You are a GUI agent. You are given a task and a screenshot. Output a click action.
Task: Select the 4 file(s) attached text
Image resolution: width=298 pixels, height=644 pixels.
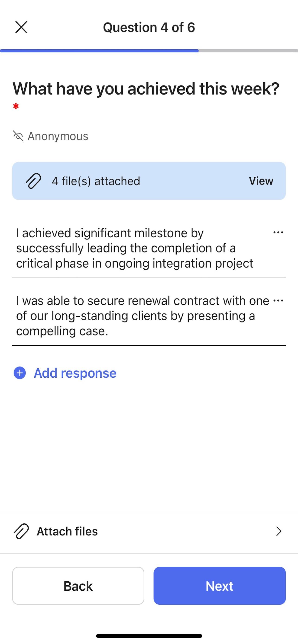[96, 181]
